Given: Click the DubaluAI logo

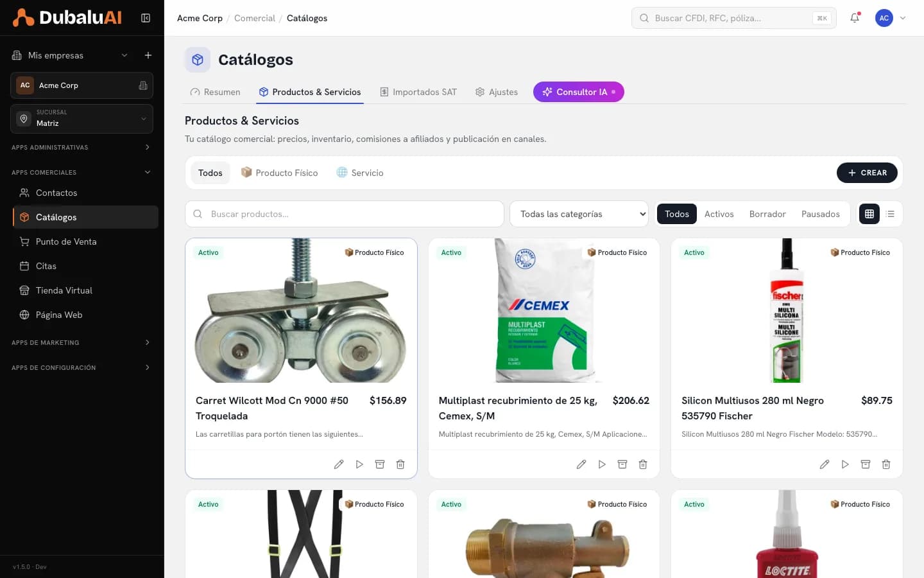Looking at the screenshot, I should (x=67, y=18).
